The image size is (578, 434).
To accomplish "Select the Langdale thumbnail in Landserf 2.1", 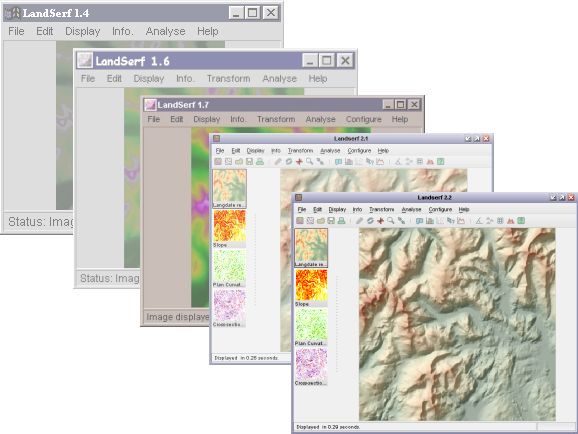I will (229, 189).
